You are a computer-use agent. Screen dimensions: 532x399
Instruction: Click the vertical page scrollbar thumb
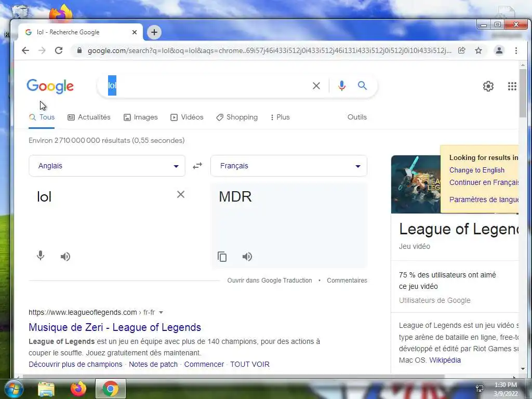(x=523, y=94)
